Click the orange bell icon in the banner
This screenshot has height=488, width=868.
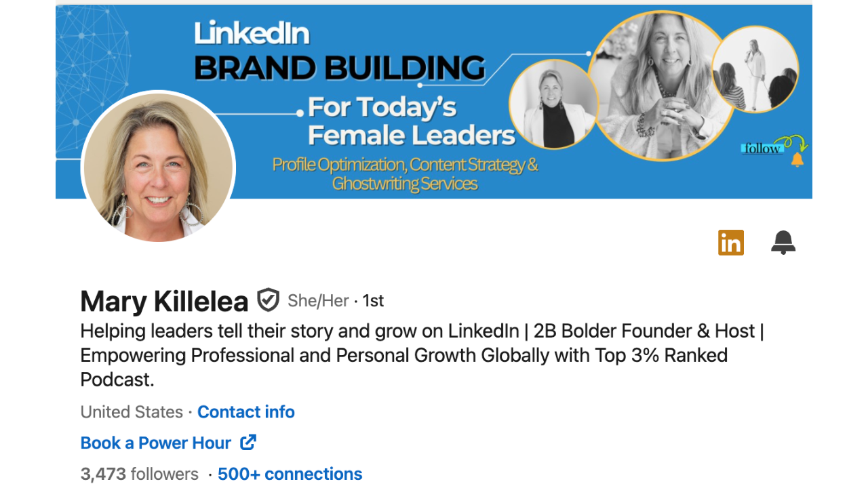pyautogui.click(x=797, y=160)
